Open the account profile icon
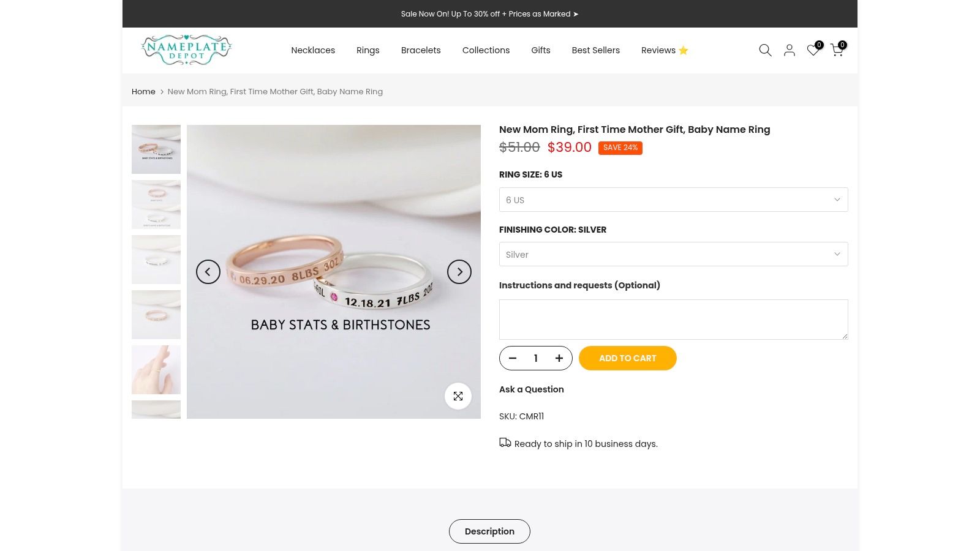Image resolution: width=980 pixels, height=551 pixels. pyautogui.click(x=790, y=50)
